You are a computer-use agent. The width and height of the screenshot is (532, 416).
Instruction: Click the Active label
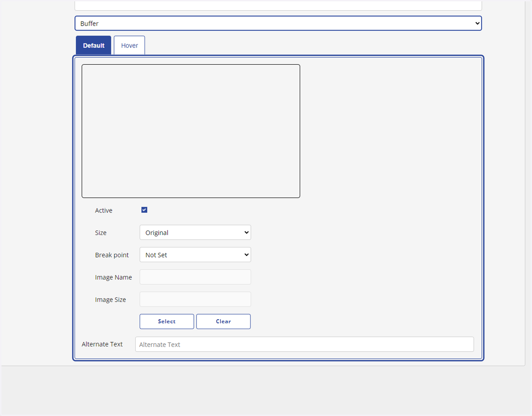[x=104, y=210]
